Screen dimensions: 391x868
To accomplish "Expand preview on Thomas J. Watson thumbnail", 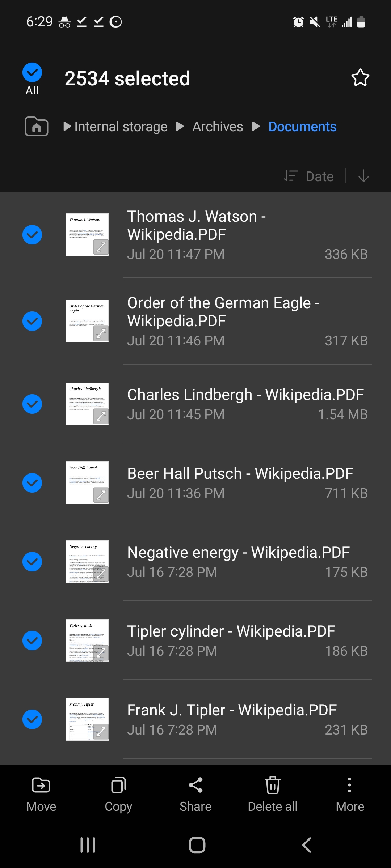I will [101, 247].
